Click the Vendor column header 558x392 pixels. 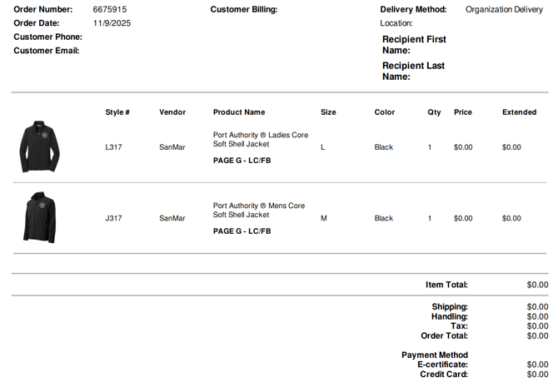pyautogui.click(x=172, y=112)
